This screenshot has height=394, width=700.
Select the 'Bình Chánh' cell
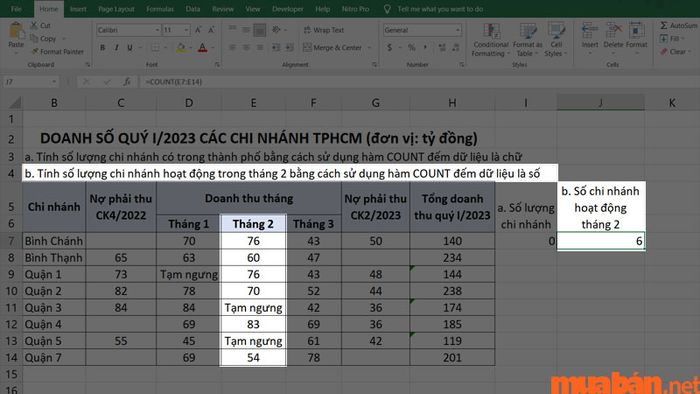54,241
